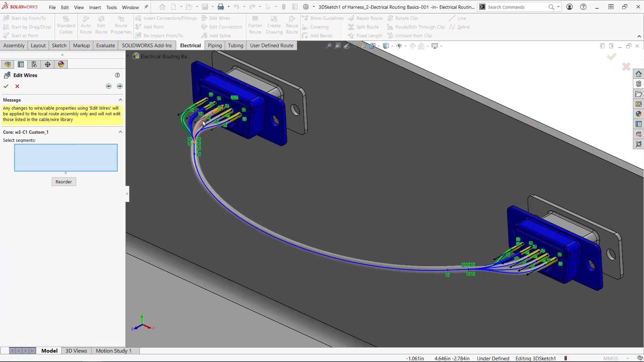Screen dimensions: 644x362
Task: Open Motion Study 1 tab
Action: tap(114, 351)
